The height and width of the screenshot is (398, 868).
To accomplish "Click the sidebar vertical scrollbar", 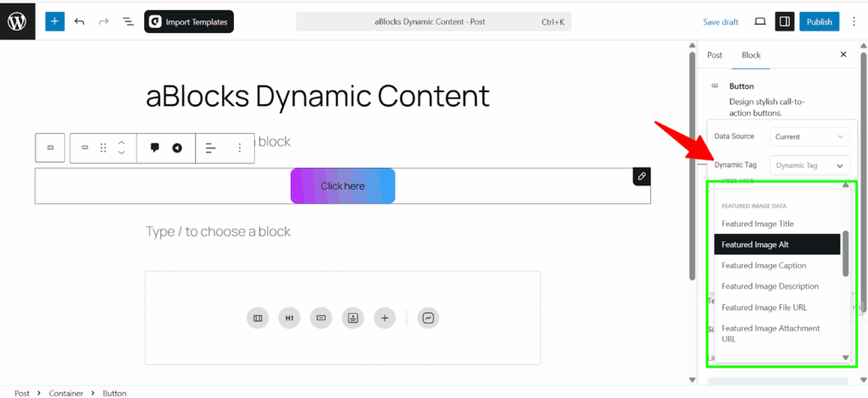I will [x=863, y=182].
